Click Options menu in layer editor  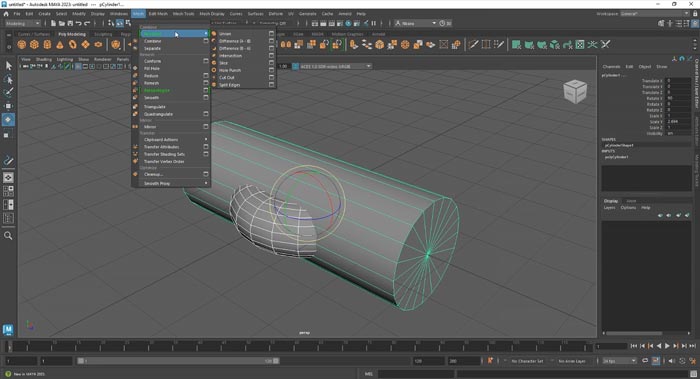point(628,208)
